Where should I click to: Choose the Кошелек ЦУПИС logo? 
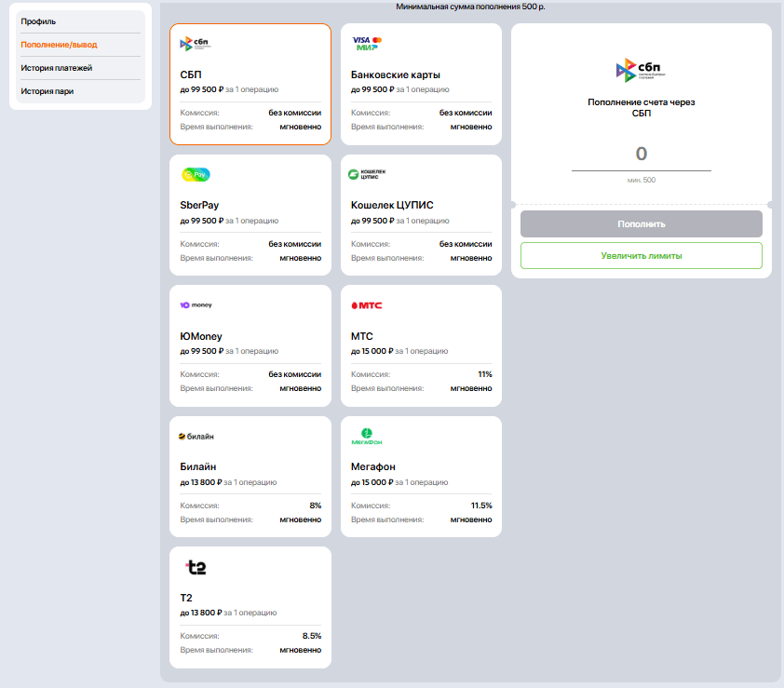pos(367,174)
